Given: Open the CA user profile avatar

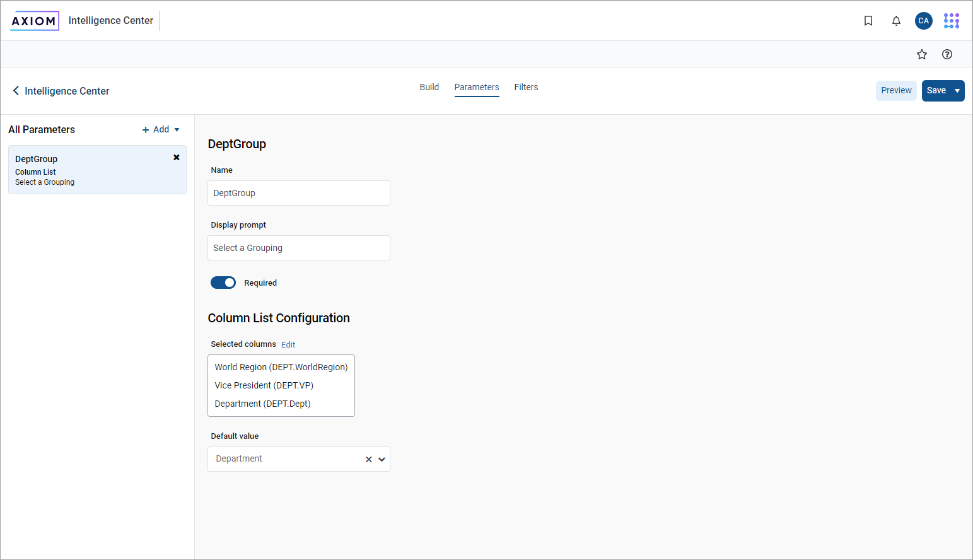Looking at the screenshot, I should coord(923,21).
